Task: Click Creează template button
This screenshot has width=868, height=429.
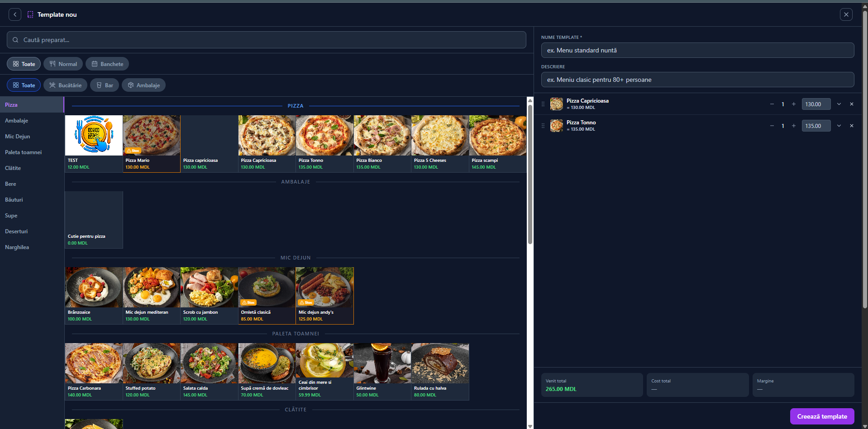Action: 822,416
